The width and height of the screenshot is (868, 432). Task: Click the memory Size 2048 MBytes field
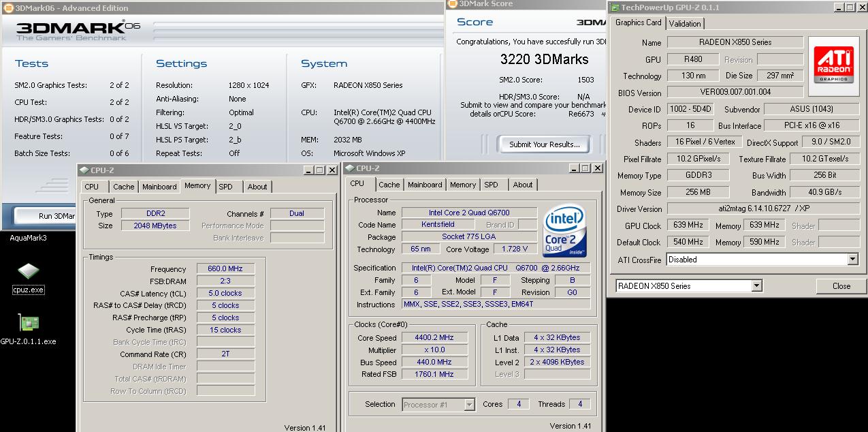tap(156, 226)
